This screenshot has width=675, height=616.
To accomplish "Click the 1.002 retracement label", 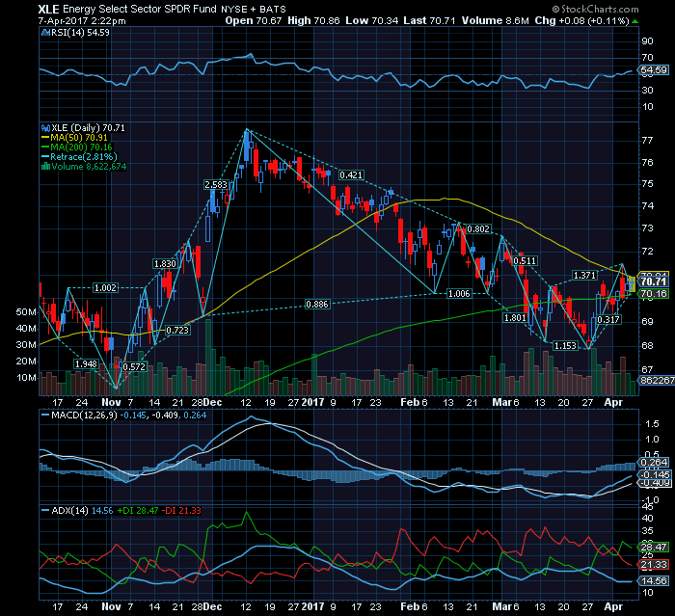I will 105,288.
